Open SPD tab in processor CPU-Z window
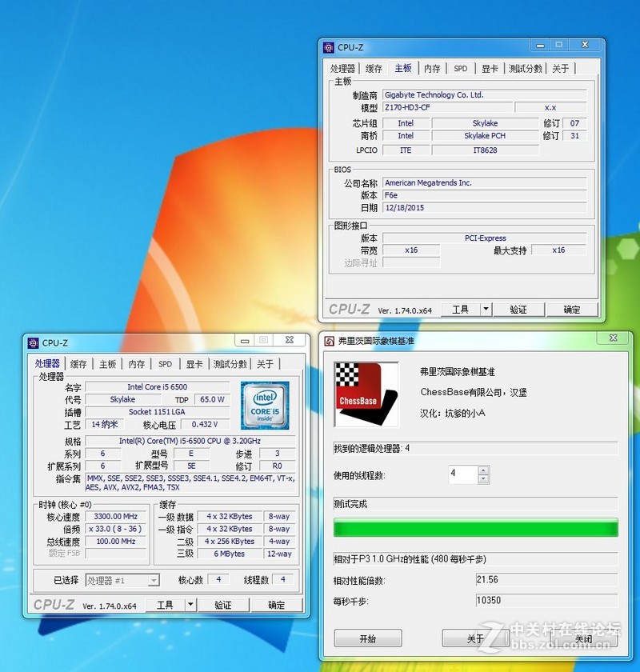640x672 pixels. coord(166,364)
